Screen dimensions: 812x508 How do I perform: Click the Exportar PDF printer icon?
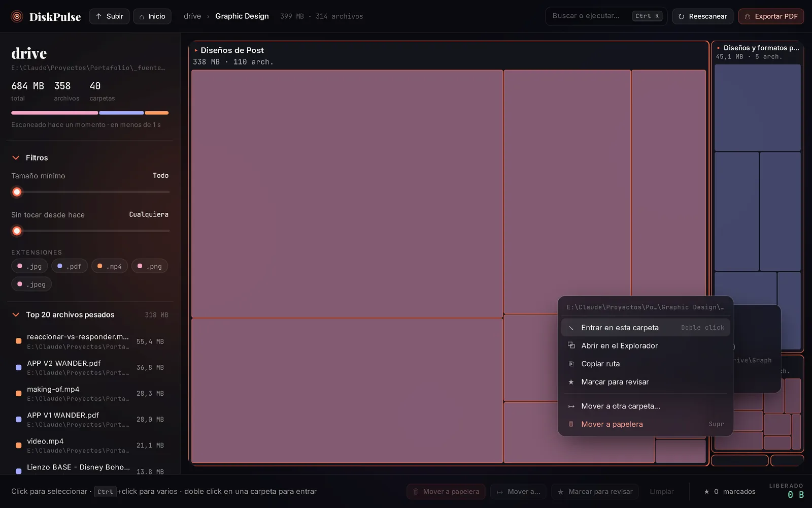point(747,16)
